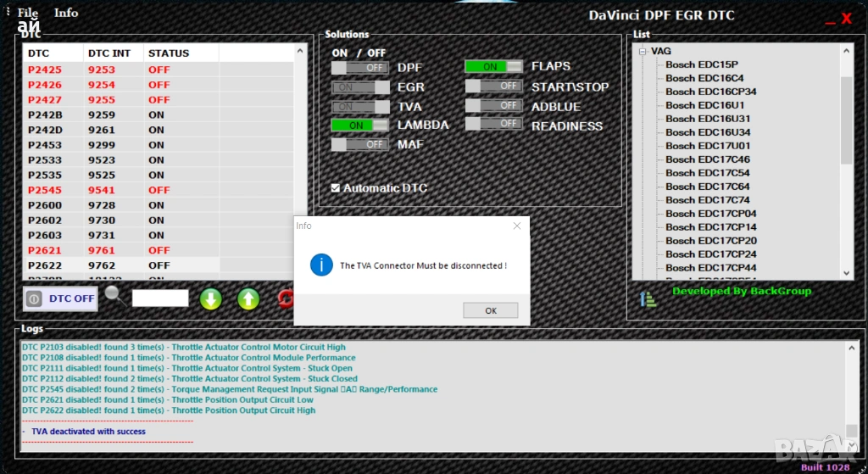Click the magnifier search icon
The height and width of the screenshot is (474, 868).
(x=115, y=296)
